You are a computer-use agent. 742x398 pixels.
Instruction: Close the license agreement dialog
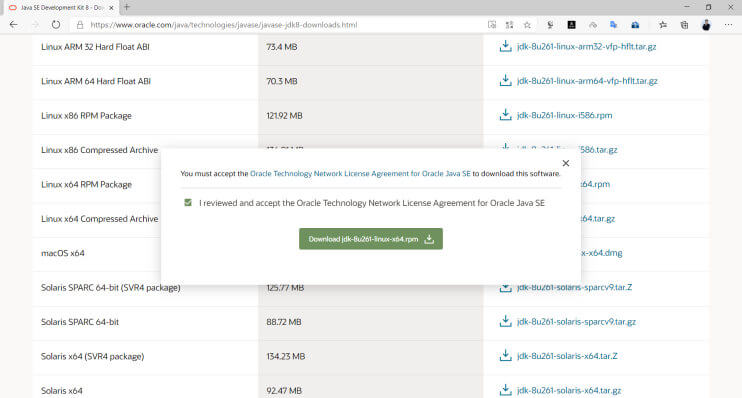click(565, 163)
